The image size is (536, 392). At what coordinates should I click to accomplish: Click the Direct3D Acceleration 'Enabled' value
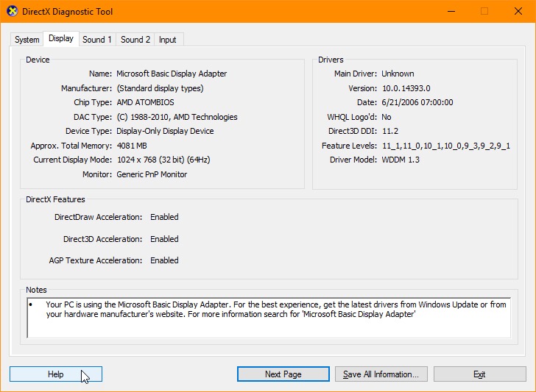click(164, 239)
